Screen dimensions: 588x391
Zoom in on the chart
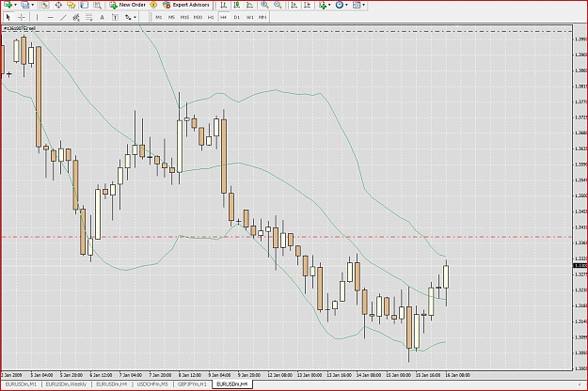click(264, 5)
